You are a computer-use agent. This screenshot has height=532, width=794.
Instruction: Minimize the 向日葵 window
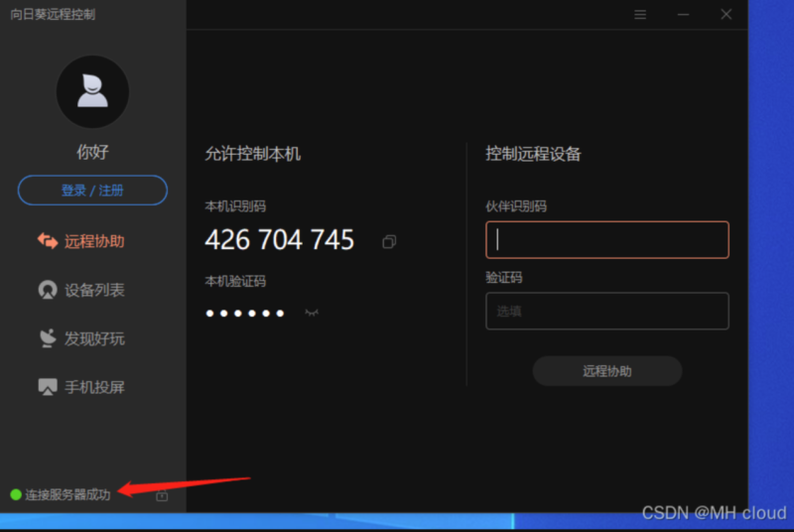coord(683,15)
